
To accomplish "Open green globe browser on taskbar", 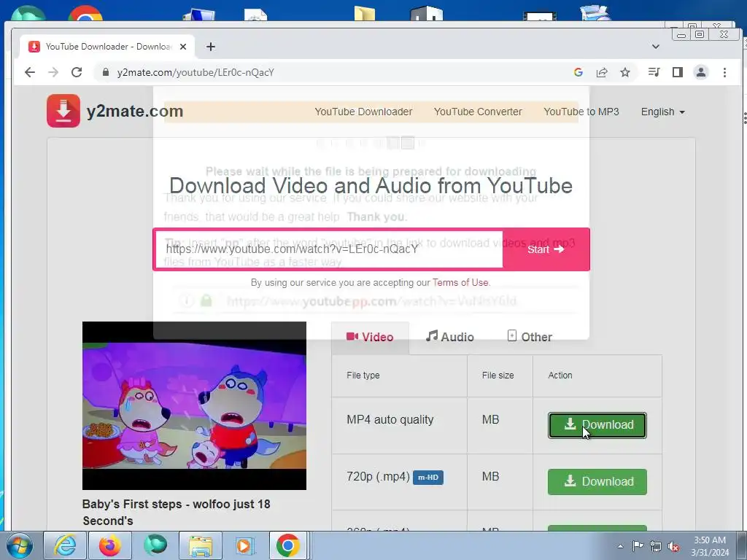I will (x=155, y=545).
